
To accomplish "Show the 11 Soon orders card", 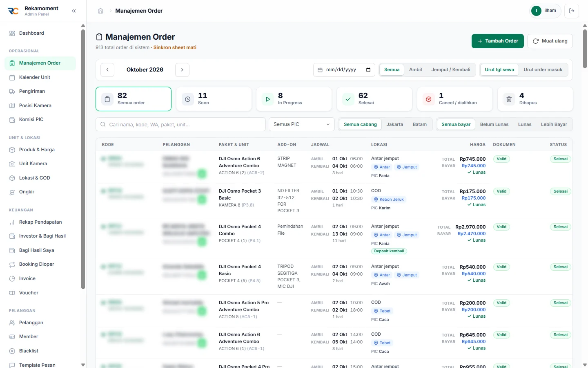I will (x=214, y=99).
